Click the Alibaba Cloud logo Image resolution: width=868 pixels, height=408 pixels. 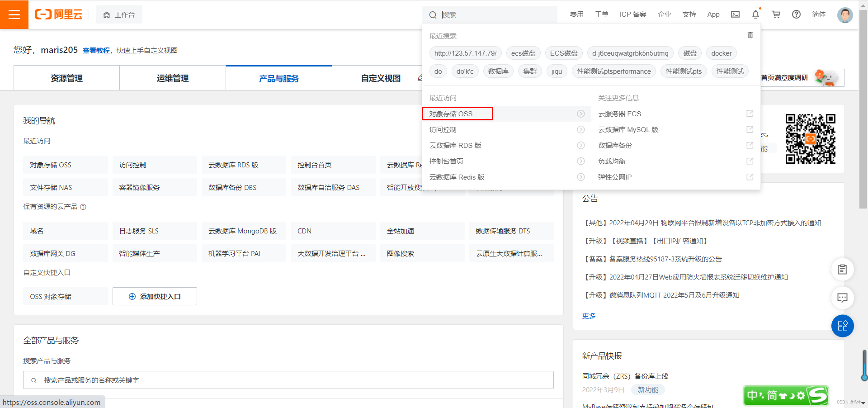pyautogui.click(x=58, y=14)
